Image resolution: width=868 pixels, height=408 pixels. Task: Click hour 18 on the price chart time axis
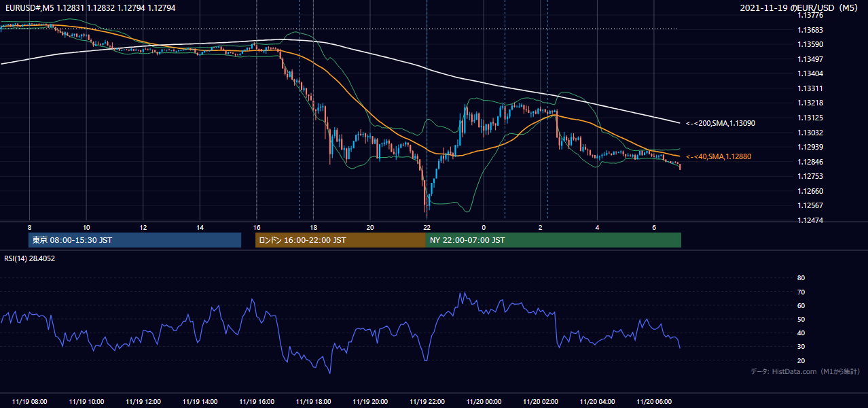point(313,227)
